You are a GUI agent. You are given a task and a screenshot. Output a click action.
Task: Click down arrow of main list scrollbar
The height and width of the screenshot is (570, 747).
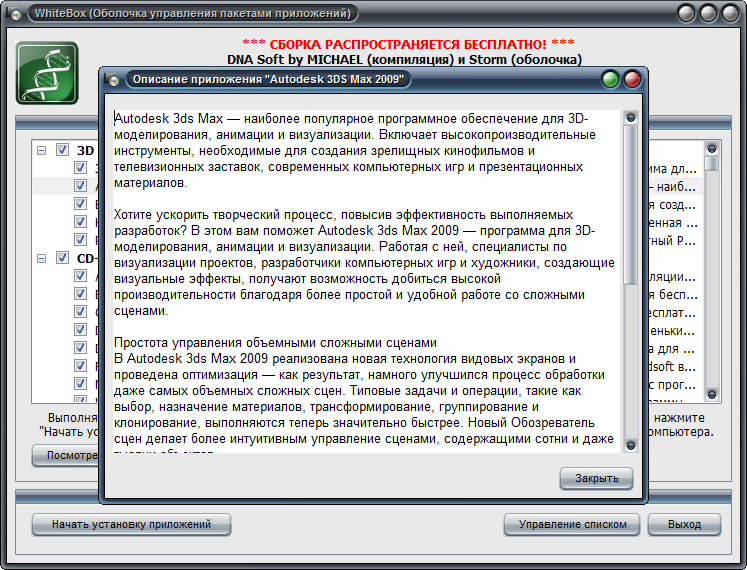(712, 395)
